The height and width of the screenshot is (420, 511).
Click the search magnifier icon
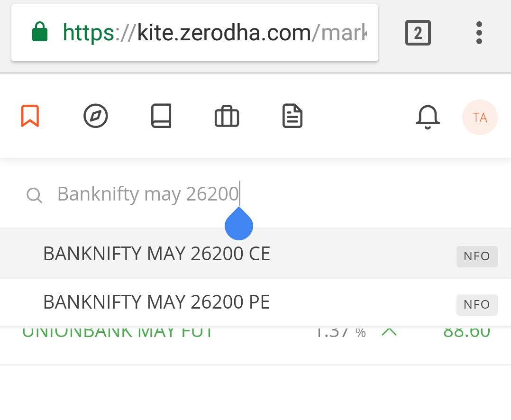click(x=34, y=194)
